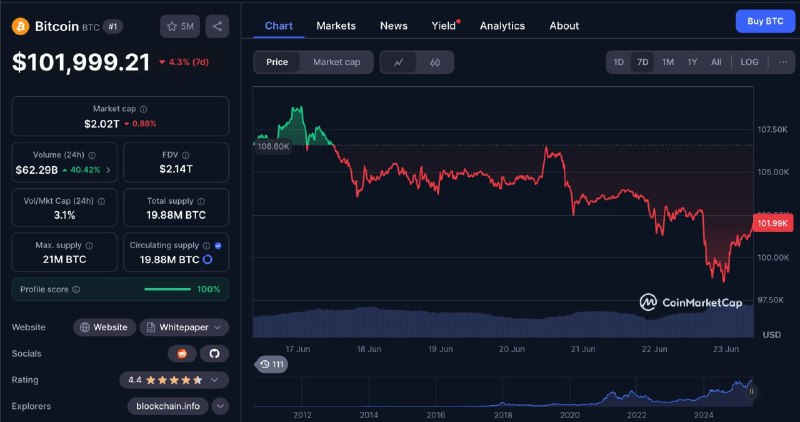The image size is (800, 422).
Task: Click the $2.02T market cap value
Action: coord(102,123)
